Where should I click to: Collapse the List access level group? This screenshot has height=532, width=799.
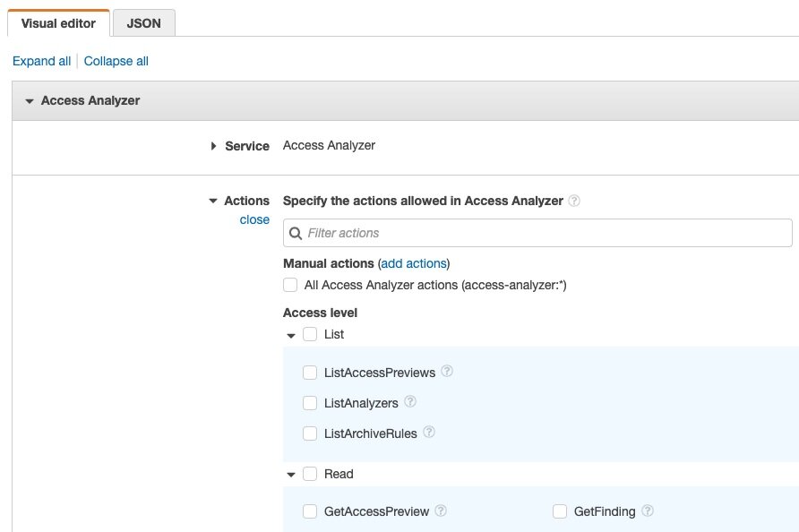pos(291,336)
